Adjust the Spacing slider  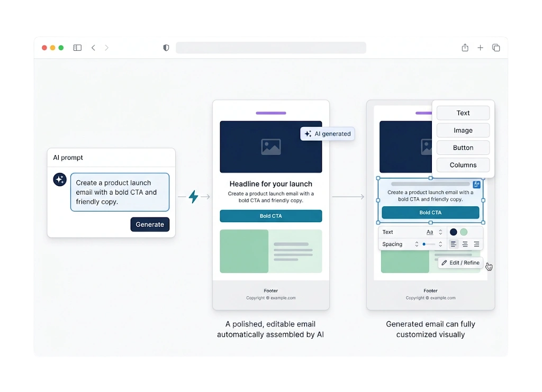429,244
